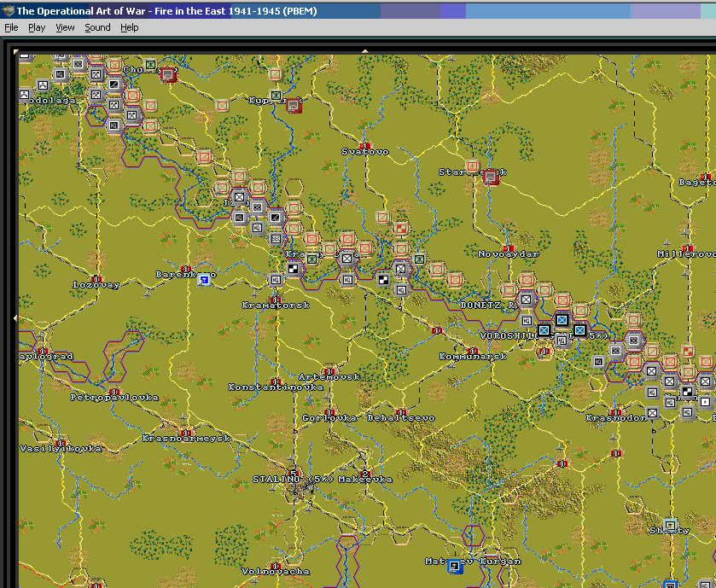Click the Lozovay town label
The height and width of the screenshot is (588, 716).
(x=96, y=285)
